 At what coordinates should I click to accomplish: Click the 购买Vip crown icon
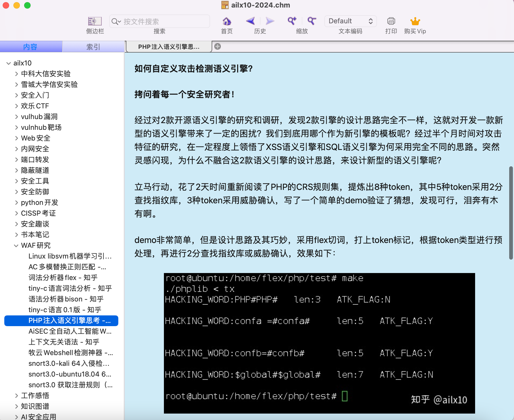(x=415, y=21)
